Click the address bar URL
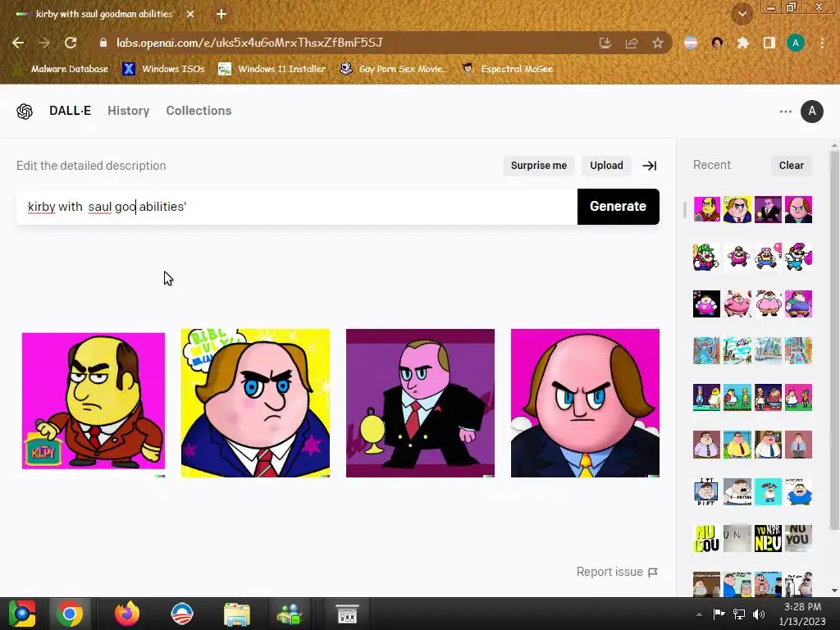Screen dimensions: 840x630 pyautogui.click(x=249, y=43)
